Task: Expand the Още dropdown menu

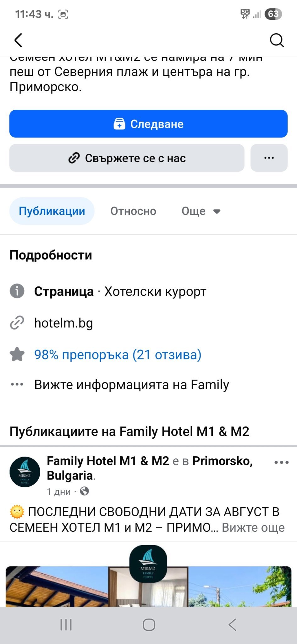Action: (x=201, y=211)
